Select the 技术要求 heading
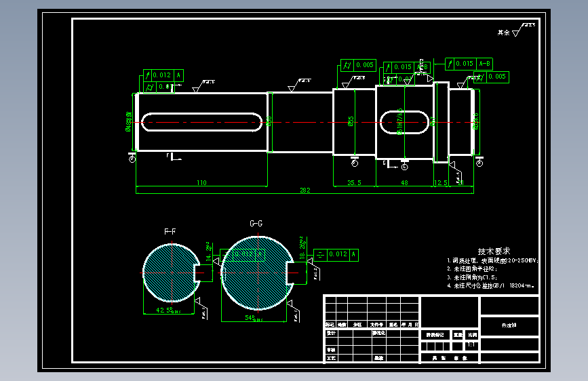The width and height of the screenshot is (588, 381). 494,251
